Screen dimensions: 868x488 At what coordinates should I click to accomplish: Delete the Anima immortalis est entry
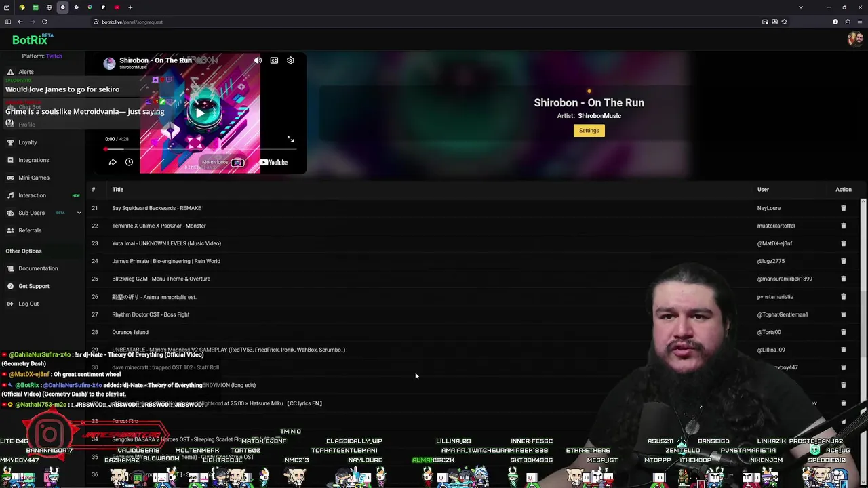tap(844, 296)
